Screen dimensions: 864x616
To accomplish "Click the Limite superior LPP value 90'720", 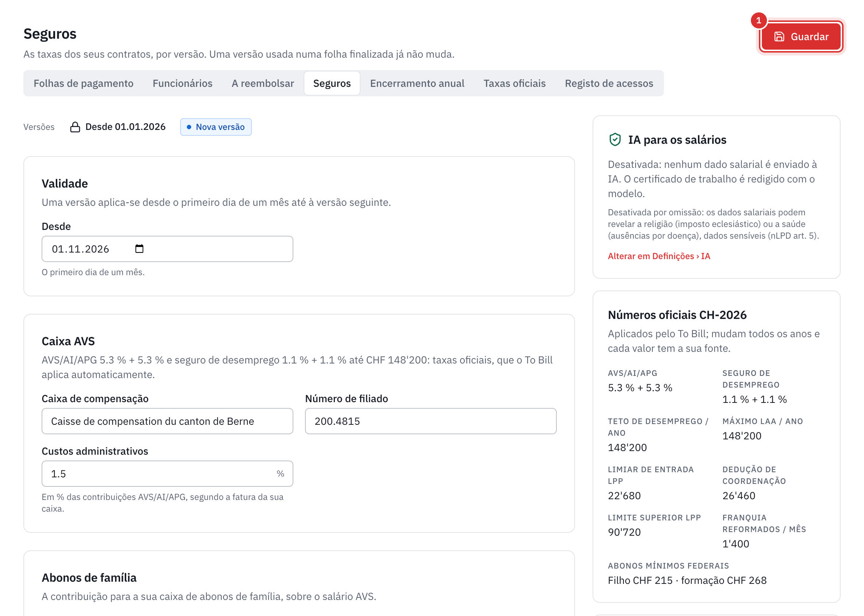I will point(624,532).
